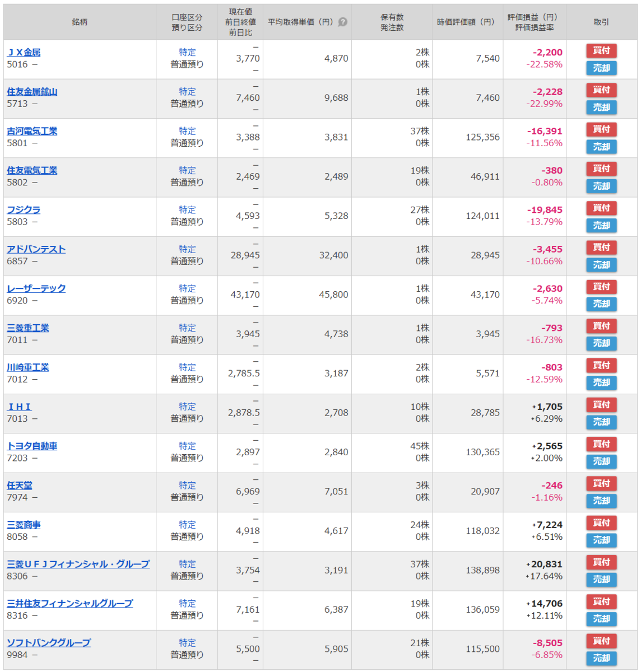Screen dimensions: 641x672
Task: Open the IHI stock link
Action: point(19,407)
